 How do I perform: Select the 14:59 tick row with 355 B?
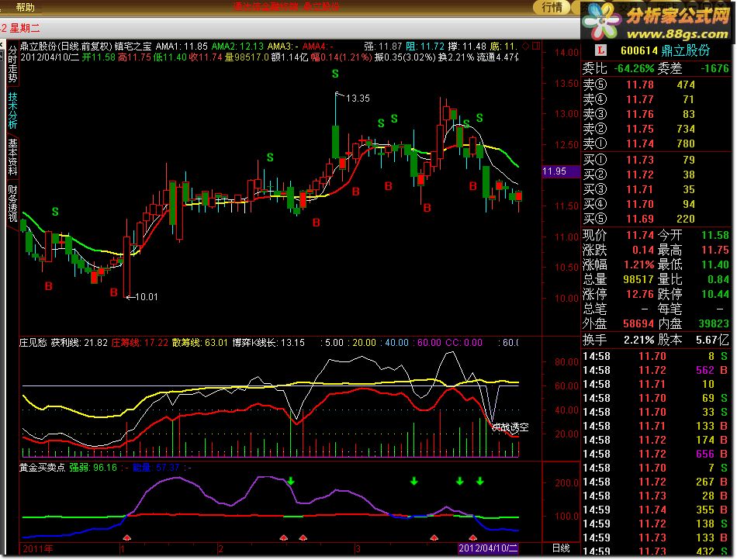tap(656, 510)
